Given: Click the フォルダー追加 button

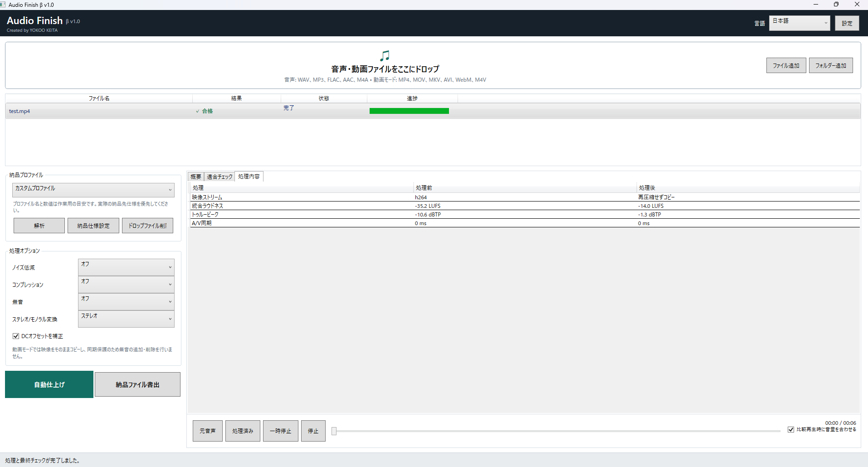Looking at the screenshot, I should 831,65.
